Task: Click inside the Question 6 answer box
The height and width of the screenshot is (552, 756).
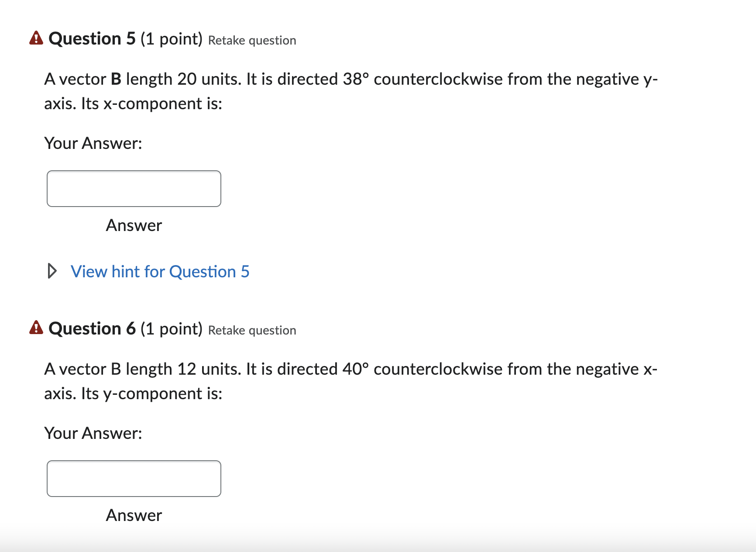Action: 134,479
